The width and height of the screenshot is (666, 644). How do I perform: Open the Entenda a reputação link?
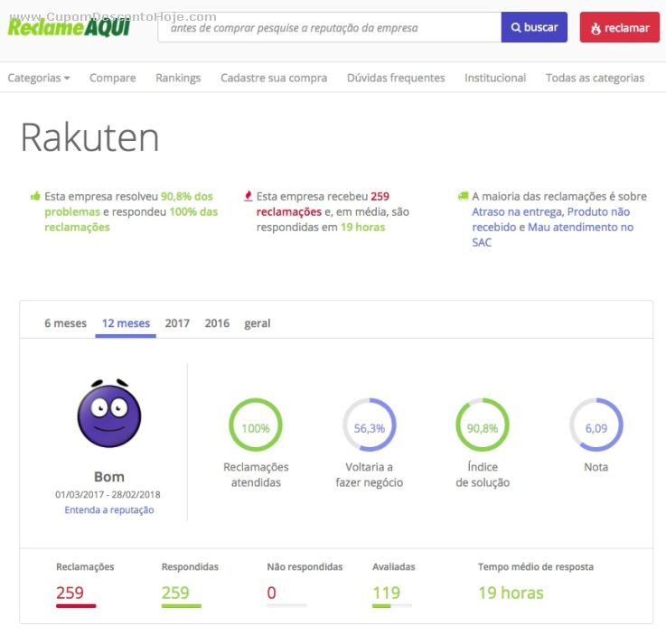tap(109, 509)
